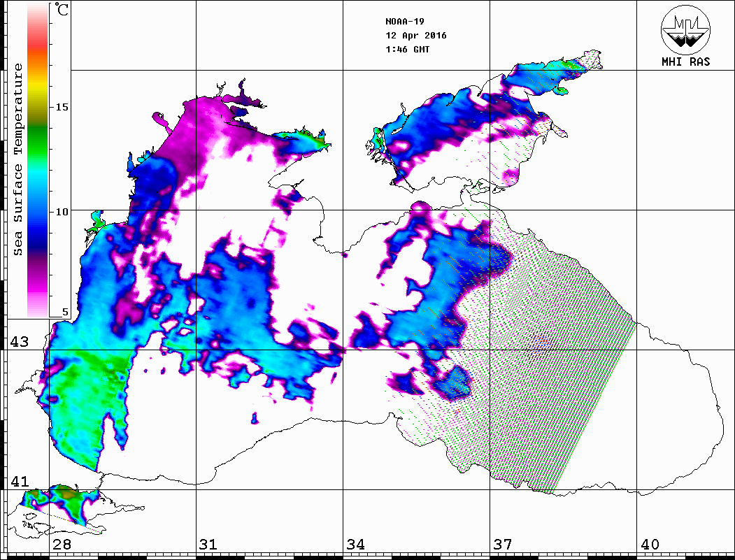Click the '1:46 GMT' time text

pos(407,50)
